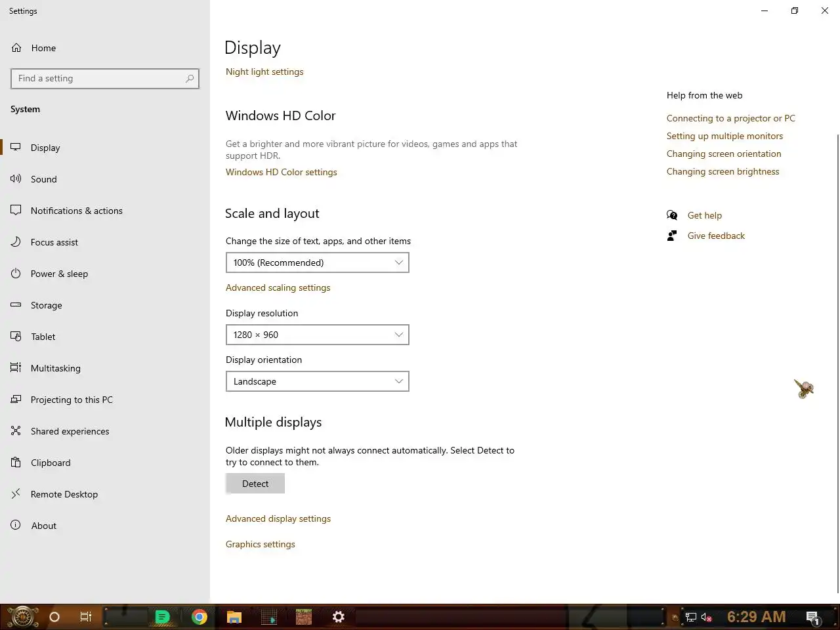Click the Tablet icon in the sidebar
This screenshot has height=630, width=840.
coord(16,337)
